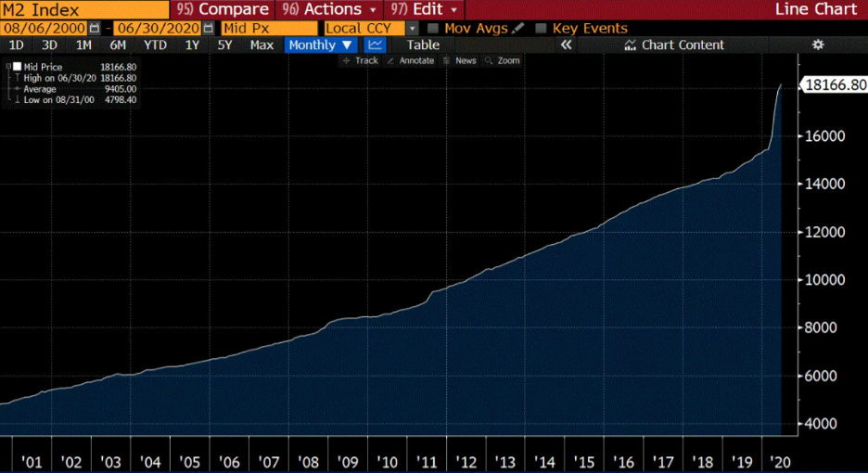Viewport: 868px width, 473px height.
Task: Switch to the 5Y range tab
Action: [x=225, y=45]
